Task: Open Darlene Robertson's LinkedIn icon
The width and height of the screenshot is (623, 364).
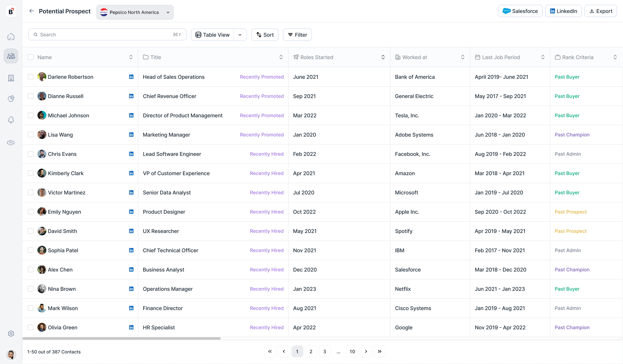Action: 131,77
